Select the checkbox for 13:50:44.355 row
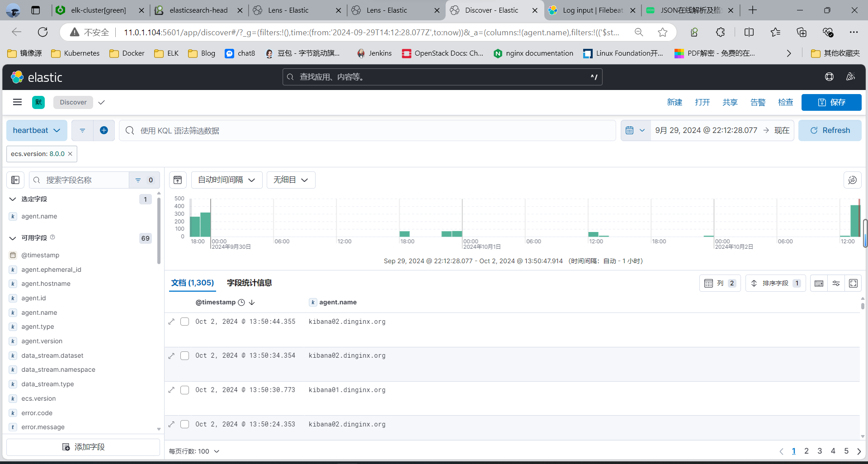The image size is (868, 464). click(x=184, y=322)
